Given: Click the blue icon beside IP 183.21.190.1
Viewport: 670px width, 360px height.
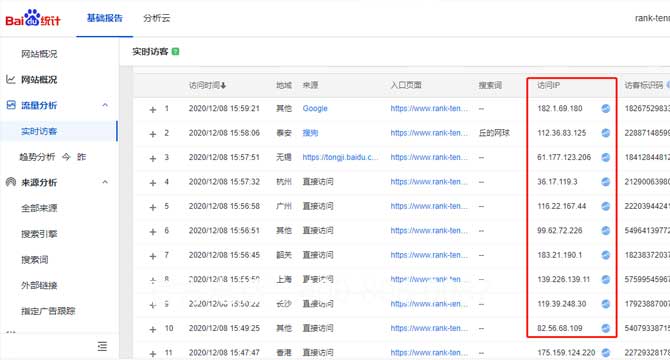Looking at the screenshot, I should click(x=605, y=255).
